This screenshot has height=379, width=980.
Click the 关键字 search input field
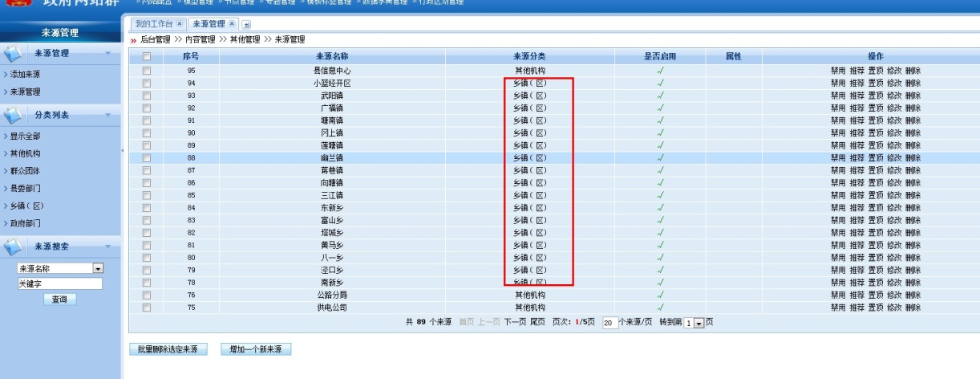60,283
